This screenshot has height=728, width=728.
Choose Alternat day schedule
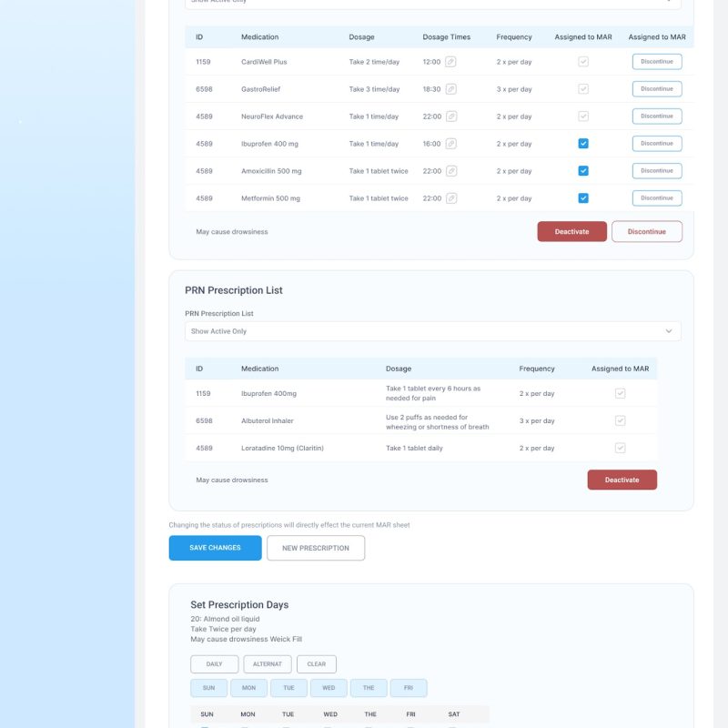268,664
